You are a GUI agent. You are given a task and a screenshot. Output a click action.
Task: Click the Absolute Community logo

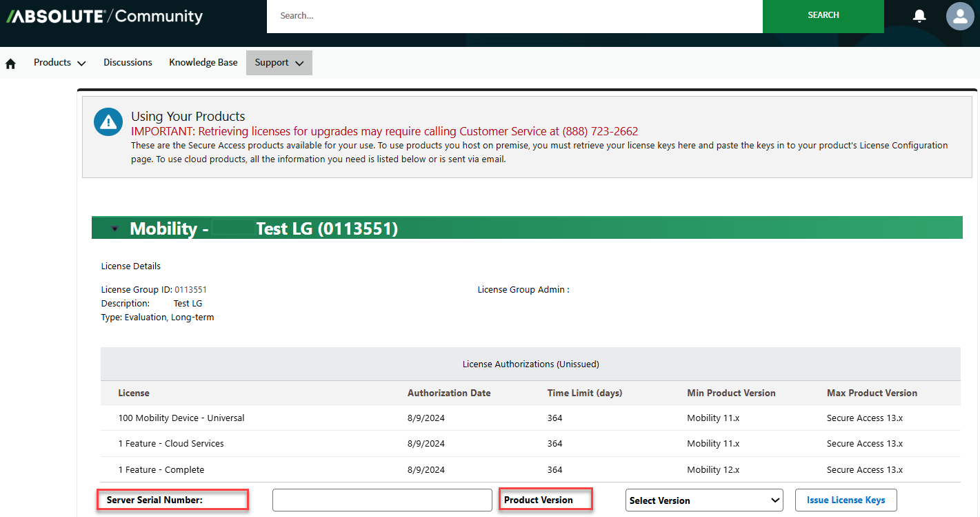click(x=103, y=15)
